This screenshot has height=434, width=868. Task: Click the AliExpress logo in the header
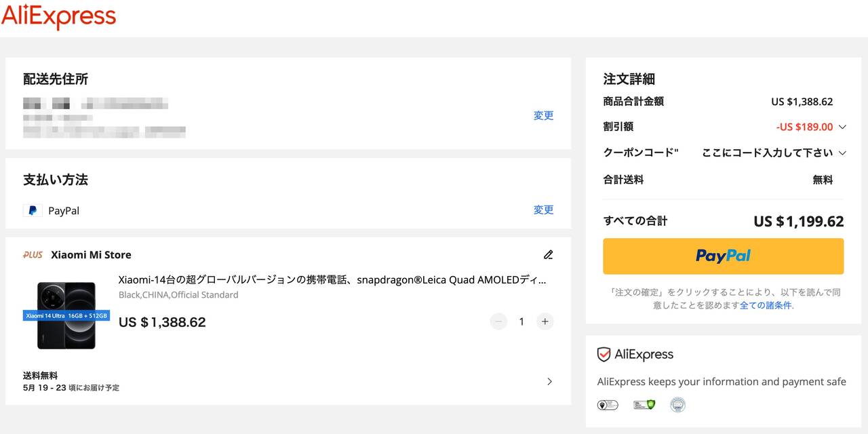[58, 17]
